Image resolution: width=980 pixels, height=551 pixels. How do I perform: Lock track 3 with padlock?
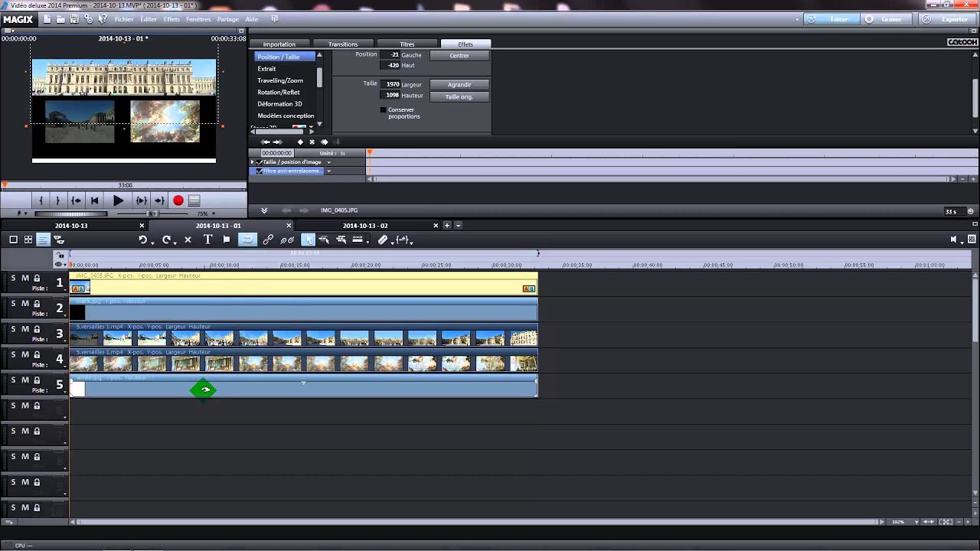(x=37, y=329)
